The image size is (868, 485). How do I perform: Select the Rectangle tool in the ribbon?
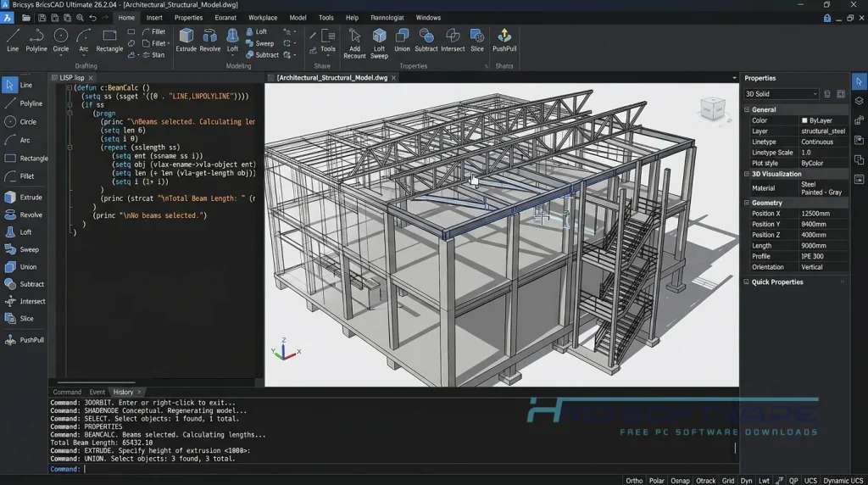pos(109,41)
